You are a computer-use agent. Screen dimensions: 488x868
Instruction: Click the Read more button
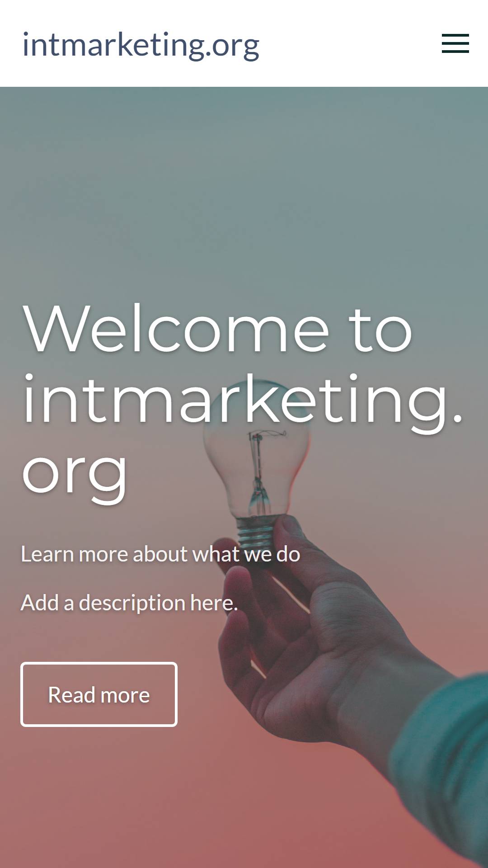99,694
